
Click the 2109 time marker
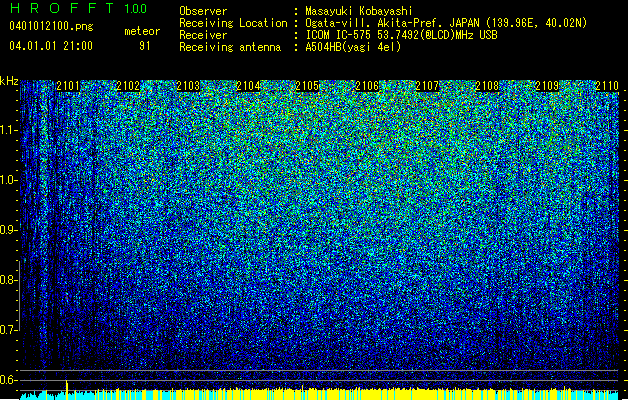[547, 86]
